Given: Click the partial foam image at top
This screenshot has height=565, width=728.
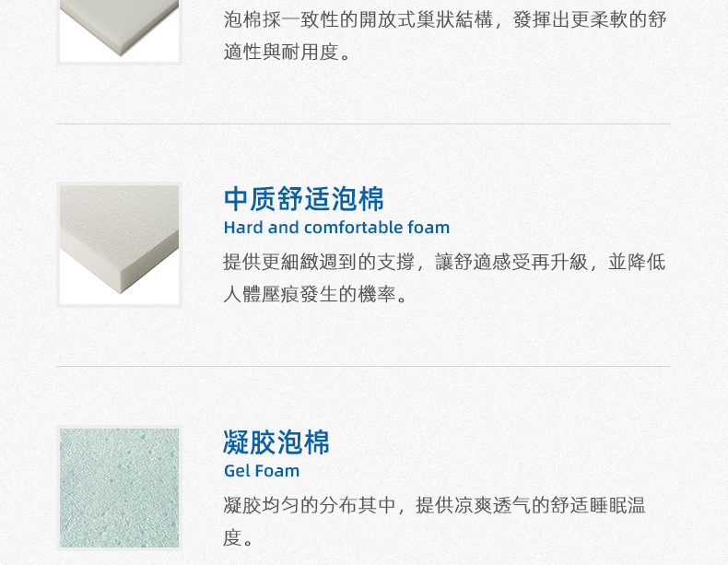Looking at the screenshot, I should [119, 30].
